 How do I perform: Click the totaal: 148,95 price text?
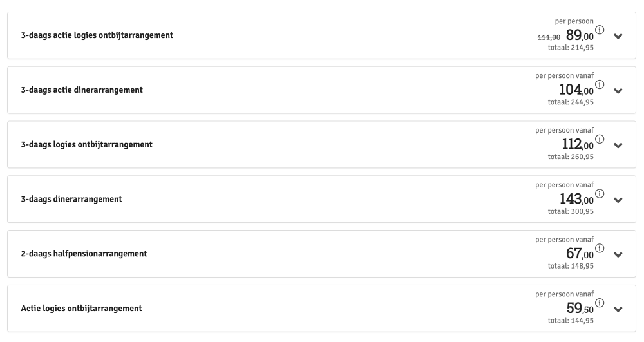coord(571,266)
